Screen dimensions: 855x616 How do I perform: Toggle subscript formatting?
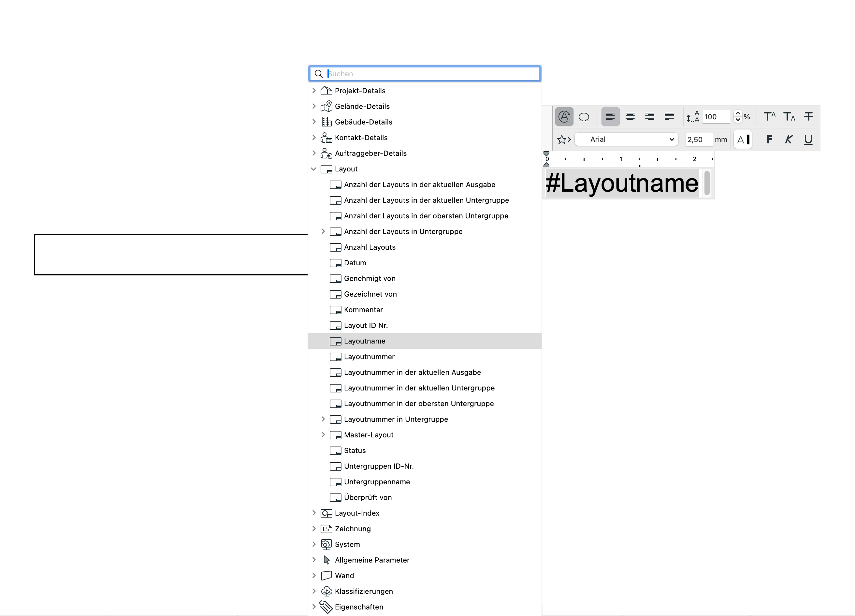point(789,116)
